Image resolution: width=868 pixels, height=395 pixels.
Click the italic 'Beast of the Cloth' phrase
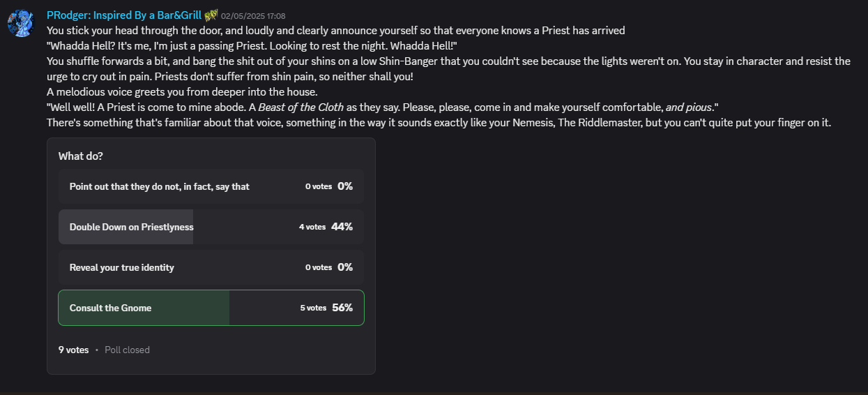tap(301, 107)
